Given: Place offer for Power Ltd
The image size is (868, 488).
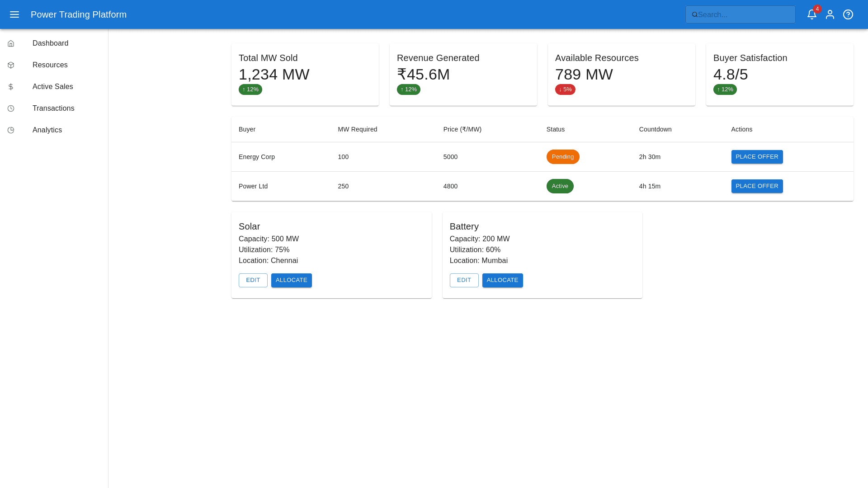Looking at the screenshot, I should [757, 186].
